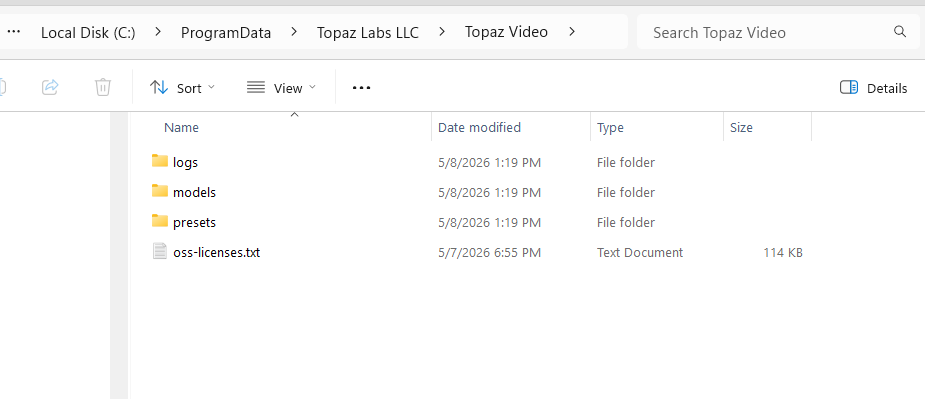Click the Size column header
This screenshot has width=925, height=399.
coord(741,127)
